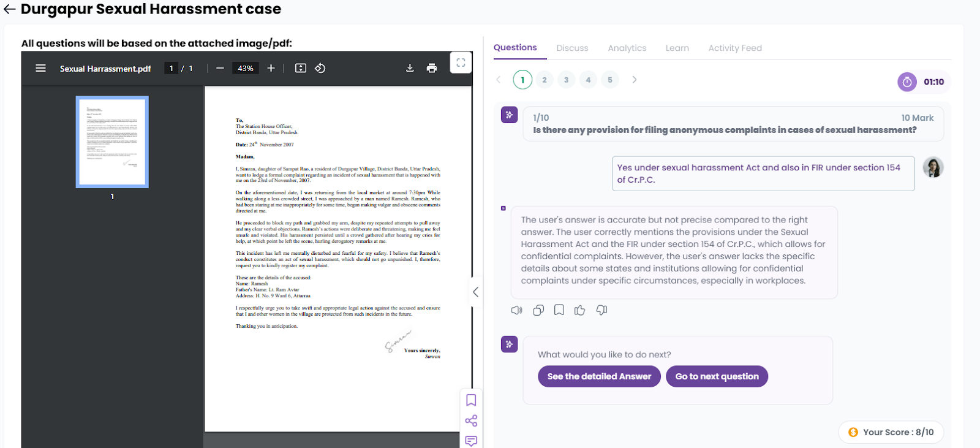Toggle the PDF sidebar hamburger menu
Image resolution: width=980 pixels, height=448 pixels.
click(40, 68)
